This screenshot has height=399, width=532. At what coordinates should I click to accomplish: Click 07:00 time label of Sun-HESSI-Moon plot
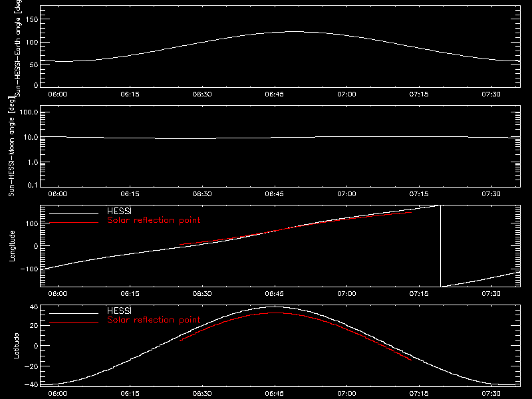coord(346,194)
